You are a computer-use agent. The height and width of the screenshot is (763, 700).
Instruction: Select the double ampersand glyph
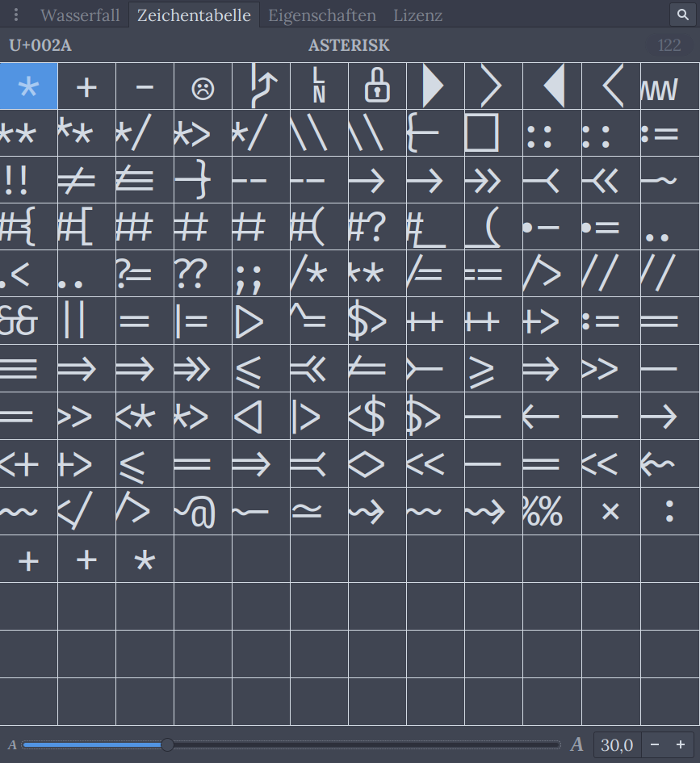pos(28,321)
